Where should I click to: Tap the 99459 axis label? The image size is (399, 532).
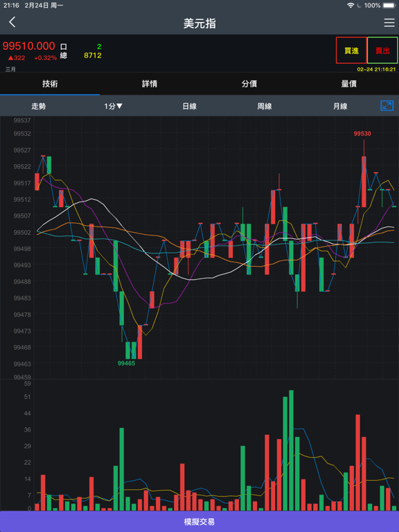point(22,377)
